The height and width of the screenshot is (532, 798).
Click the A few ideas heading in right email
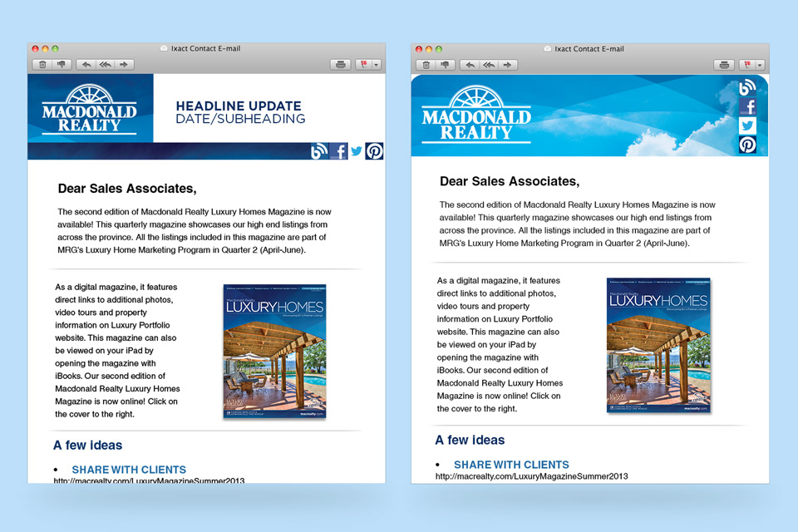pyautogui.click(x=470, y=440)
